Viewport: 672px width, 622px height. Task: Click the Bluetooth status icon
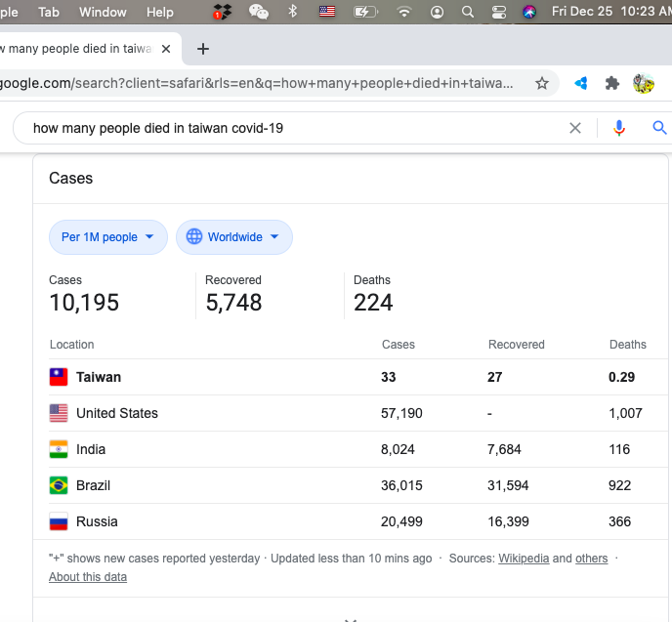point(292,13)
